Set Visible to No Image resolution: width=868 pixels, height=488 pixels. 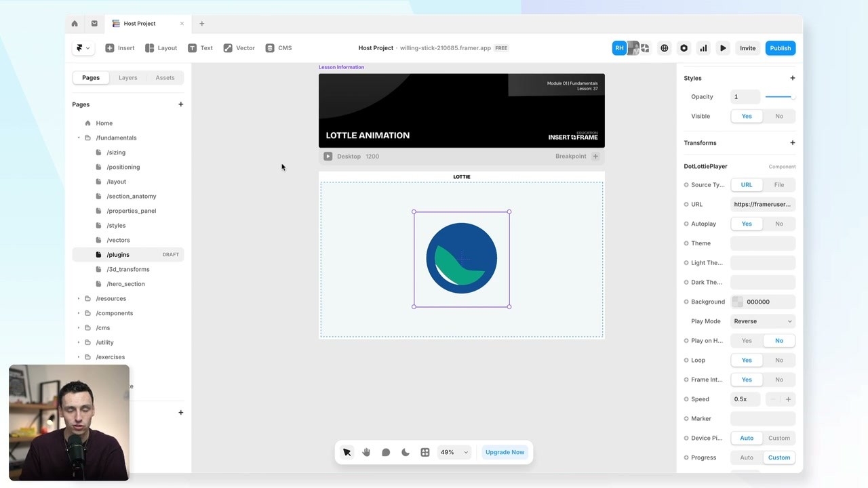tap(779, 117)
